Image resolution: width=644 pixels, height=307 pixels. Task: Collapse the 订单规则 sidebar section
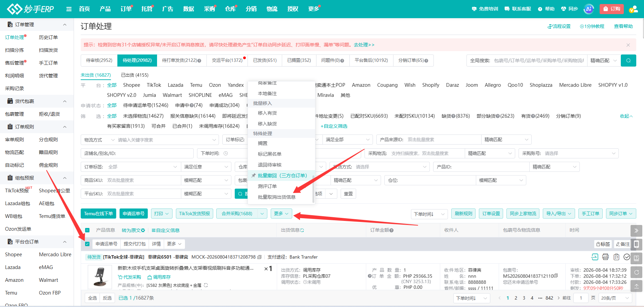65,127
